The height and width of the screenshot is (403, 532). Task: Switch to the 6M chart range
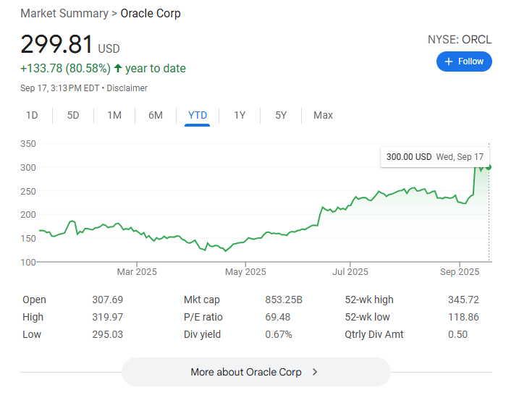pos(156,115)
